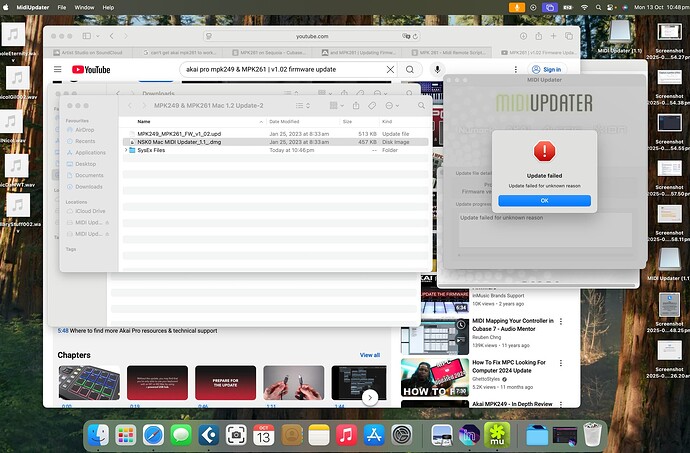Select the SysEx Files folder row
The width and height of the screenshot is (690, 453).
point(275,150)
